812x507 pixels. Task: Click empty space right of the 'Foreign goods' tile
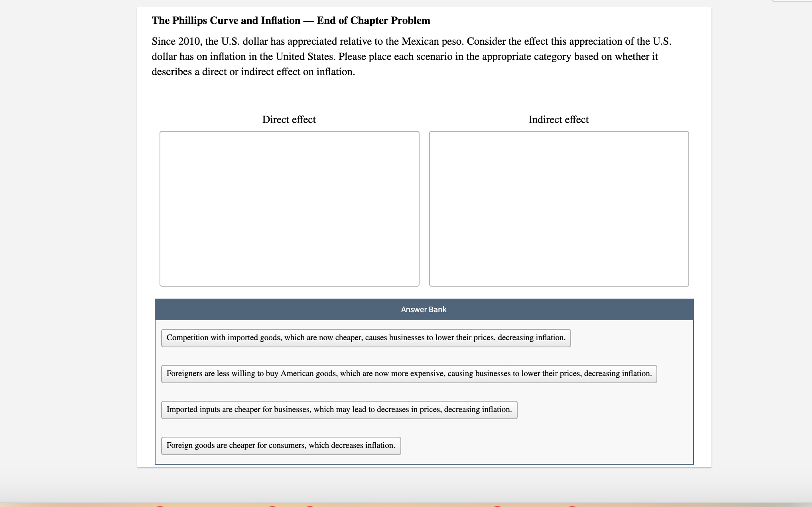coord(546,446)
